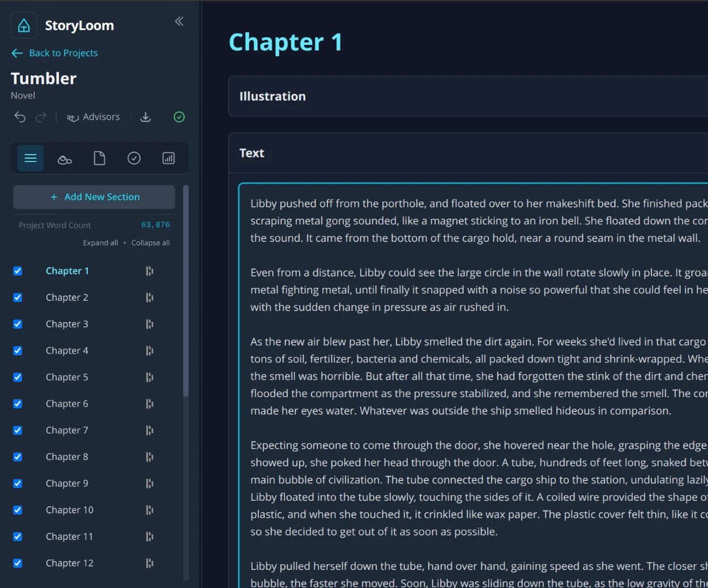This screenshot has height=588, width=708.
Task: Click the undo arrow icon
Action: (20, 117)
